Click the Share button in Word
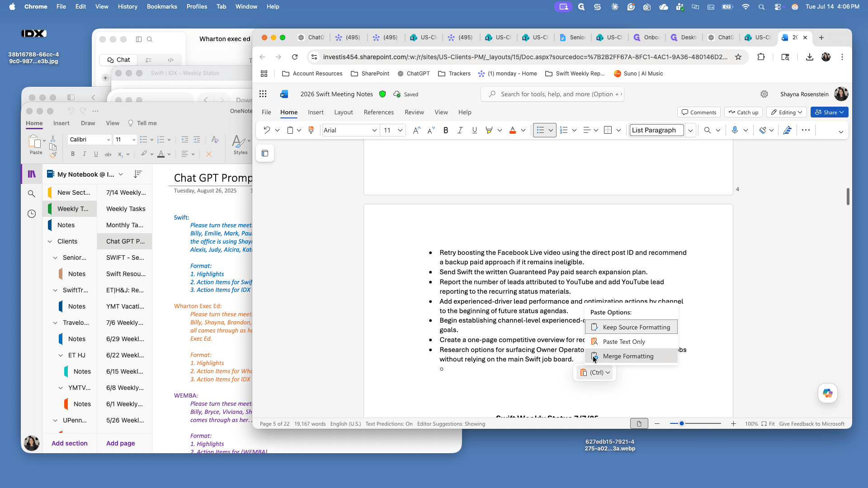 (x=829, y=112)
